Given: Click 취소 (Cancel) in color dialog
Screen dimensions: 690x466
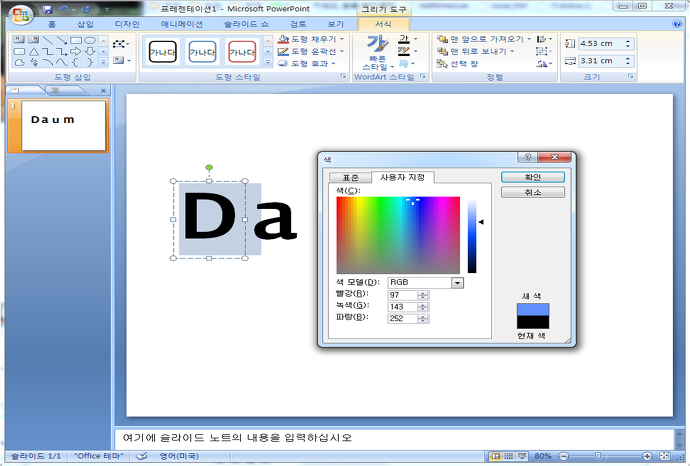Looking at the screenshot, I should coord(533,192).
